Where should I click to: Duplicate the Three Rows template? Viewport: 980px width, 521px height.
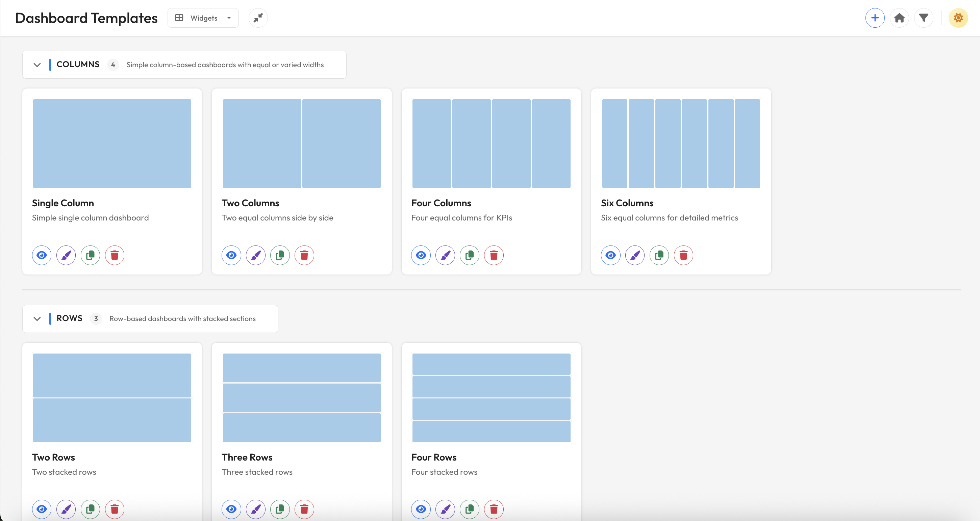click(x=280, y=509)
